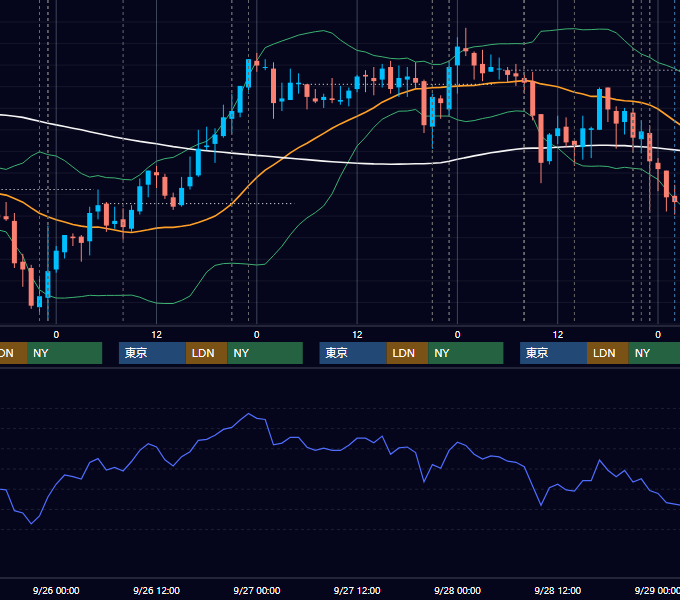Click hour label 12 above 9/26 12:00

click(x=157, y=335)
